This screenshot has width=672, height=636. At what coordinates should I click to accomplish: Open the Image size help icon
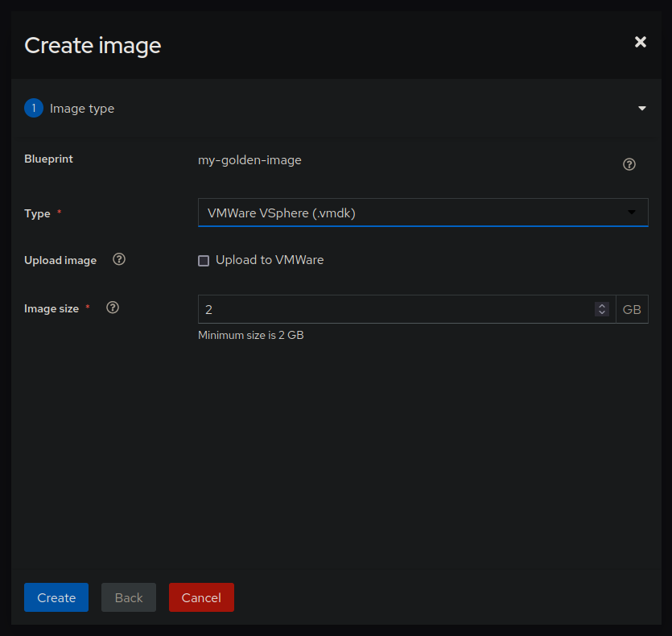(x=112, y=307)
